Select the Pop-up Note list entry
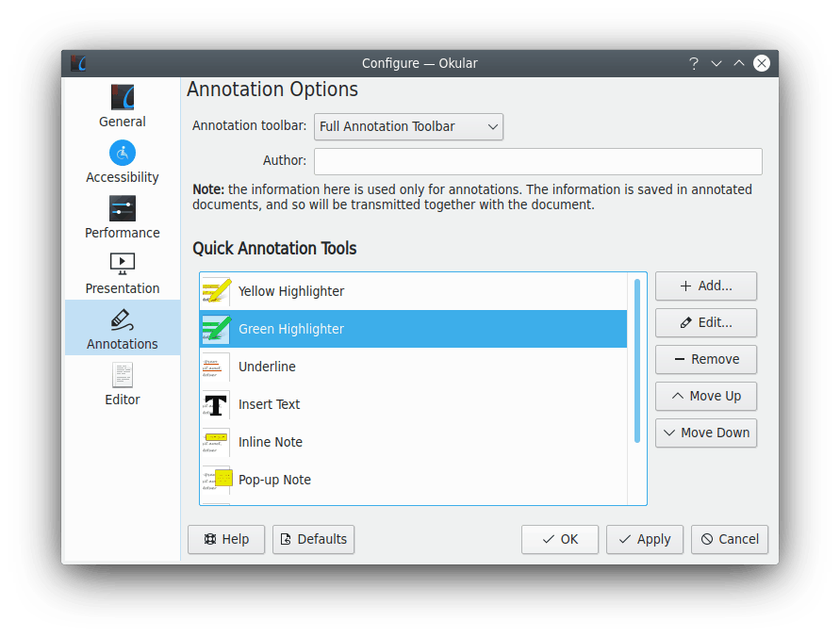This screenshot has height=637, width=840. [x=274, y=480]
